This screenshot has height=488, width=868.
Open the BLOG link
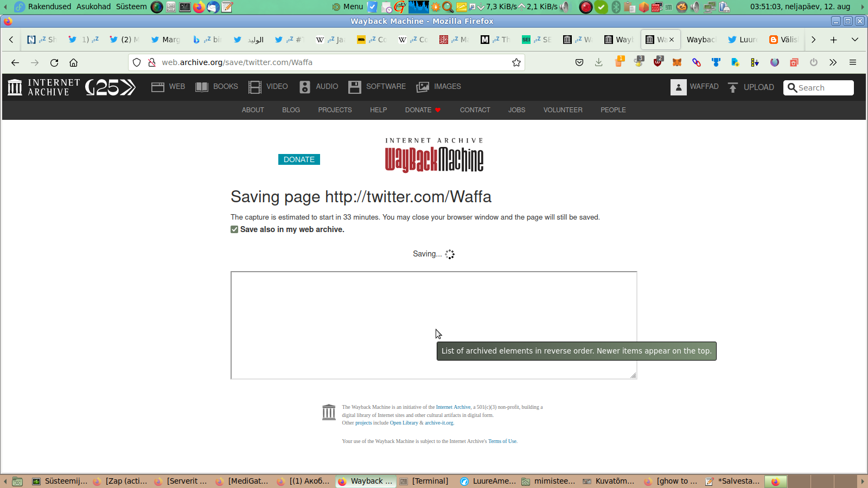click(291, 110)
